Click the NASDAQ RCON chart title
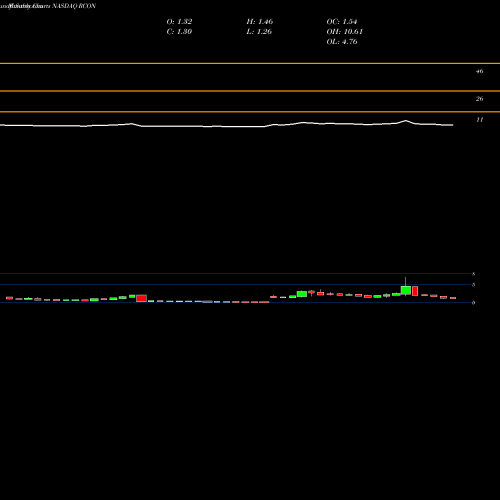Screen dimensions: 500x500 [x=74, y=6]
